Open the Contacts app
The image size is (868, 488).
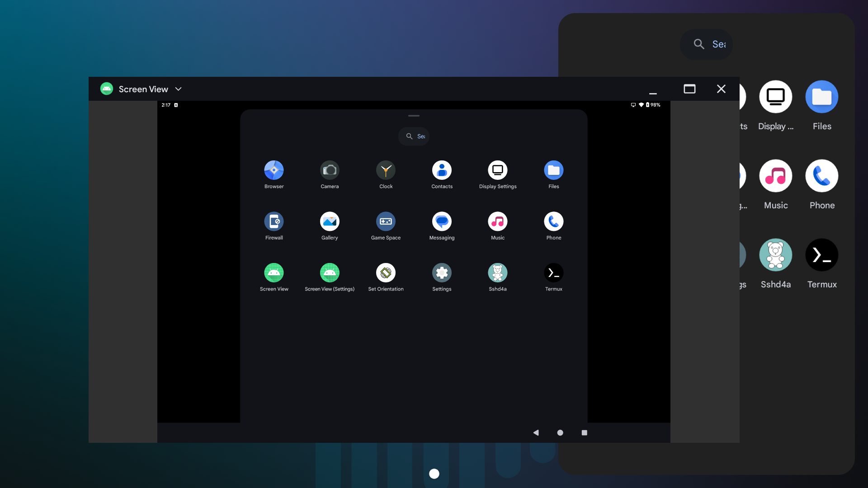[x=442, y=169]
